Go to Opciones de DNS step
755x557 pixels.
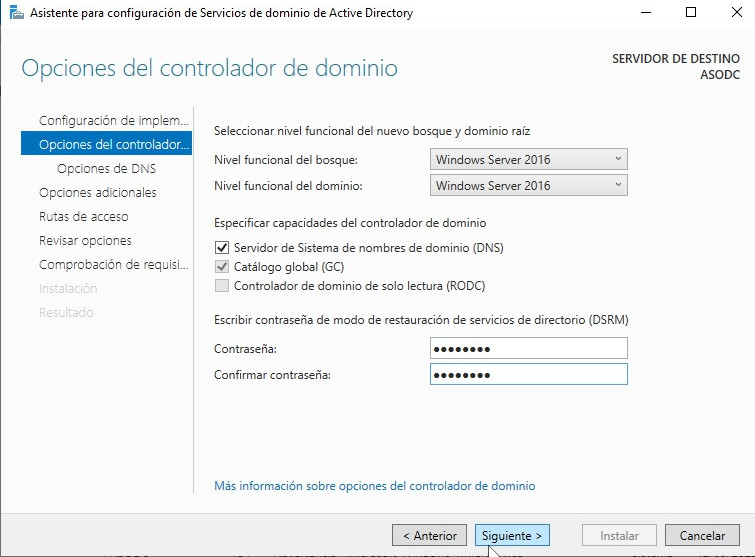click(x=106, y=169)
